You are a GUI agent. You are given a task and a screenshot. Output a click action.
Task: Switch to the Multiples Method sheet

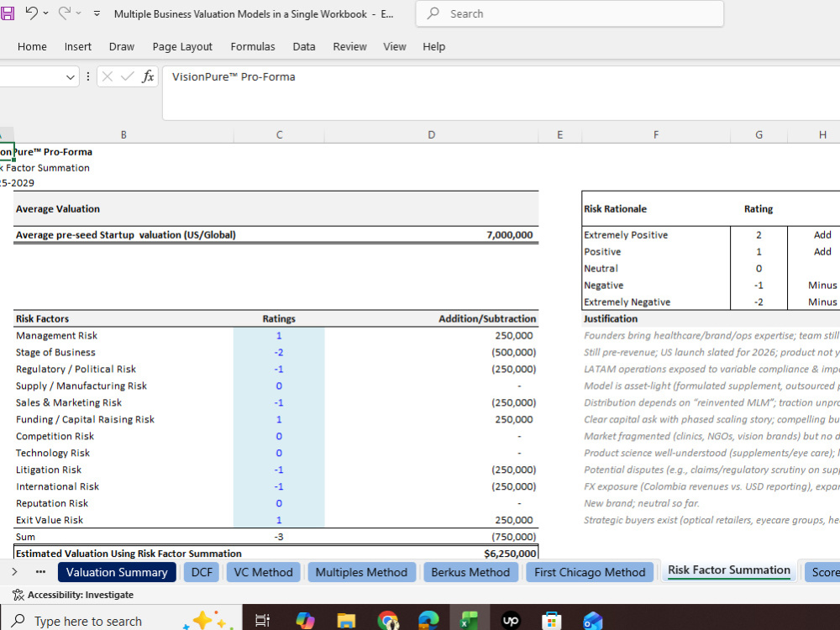tap(361, 572)
